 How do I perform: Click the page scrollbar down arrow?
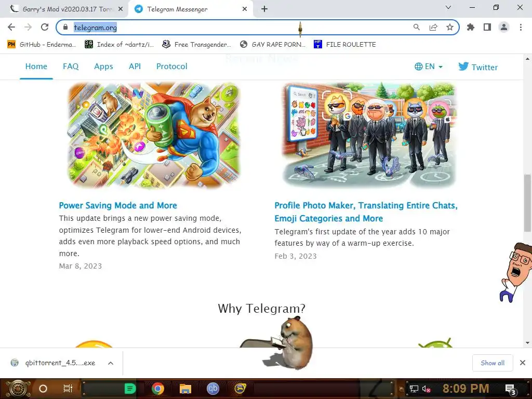click(x=527, y=343)
